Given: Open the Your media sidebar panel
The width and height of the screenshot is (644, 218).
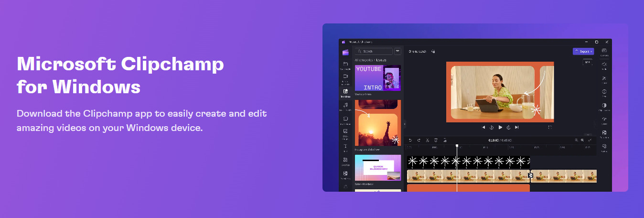Looking at the screenshot, I should (345, 65).
